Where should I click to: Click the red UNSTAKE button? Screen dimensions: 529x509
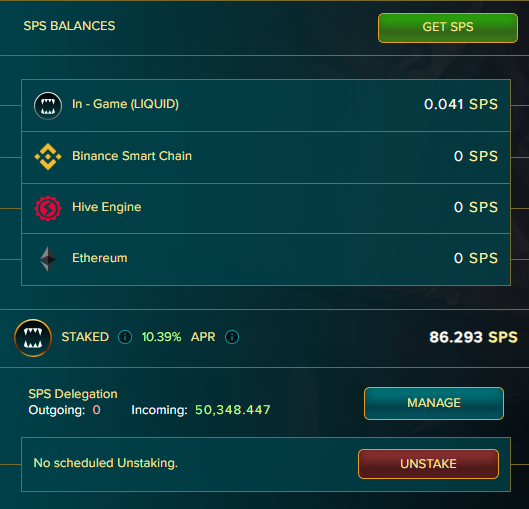[428, 464]
